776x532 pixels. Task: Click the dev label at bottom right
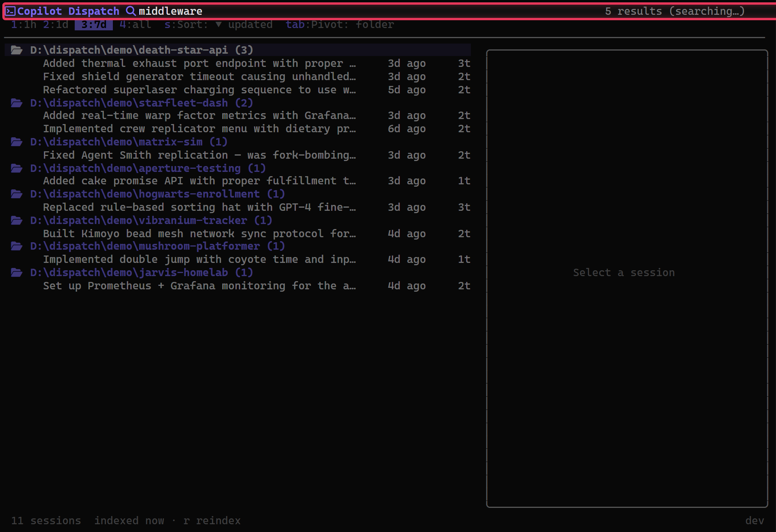pyautogui.click(x=755, y=521)
